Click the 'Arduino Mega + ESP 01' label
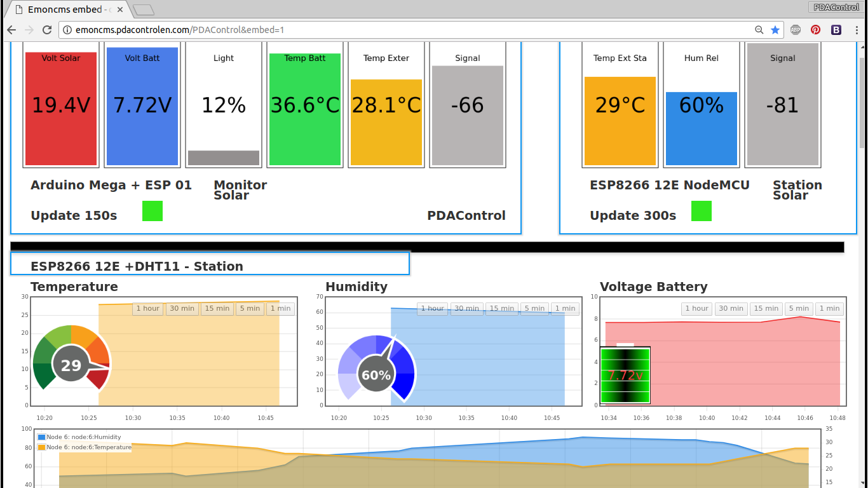This screenshot has width=868, height=488. pos(111,185)
